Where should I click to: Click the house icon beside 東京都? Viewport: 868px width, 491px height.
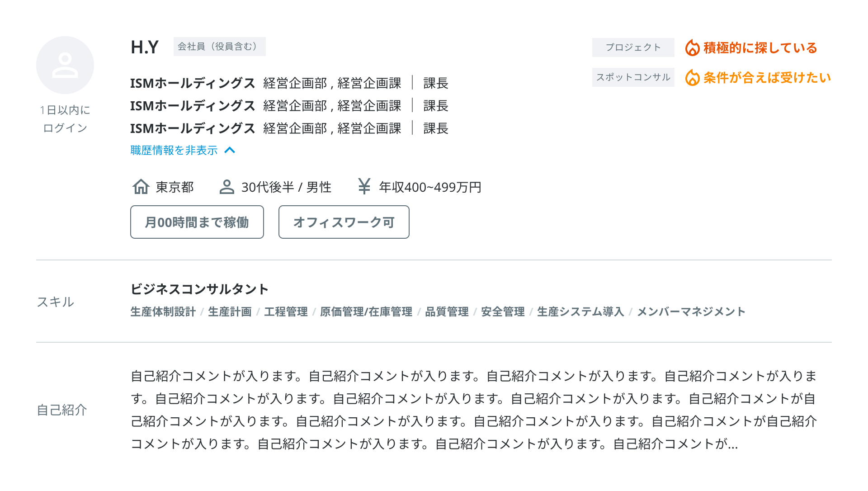(x=141, y=186)
